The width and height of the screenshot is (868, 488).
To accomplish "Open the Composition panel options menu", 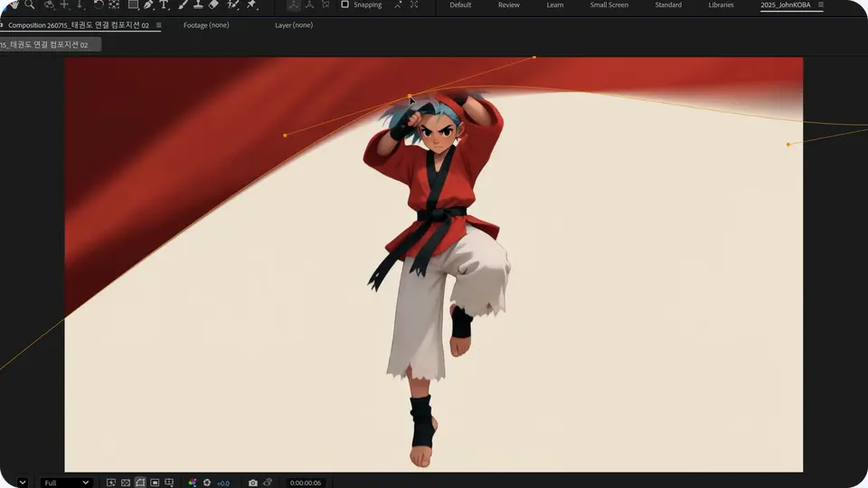I will click(158, 25).
